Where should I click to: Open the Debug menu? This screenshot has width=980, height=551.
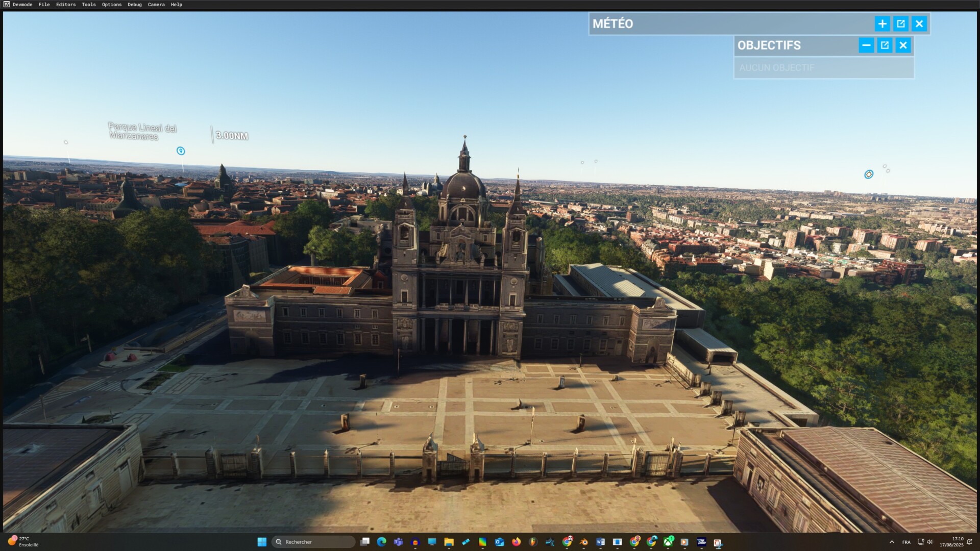pyautogui.click(x=135, y=5)
